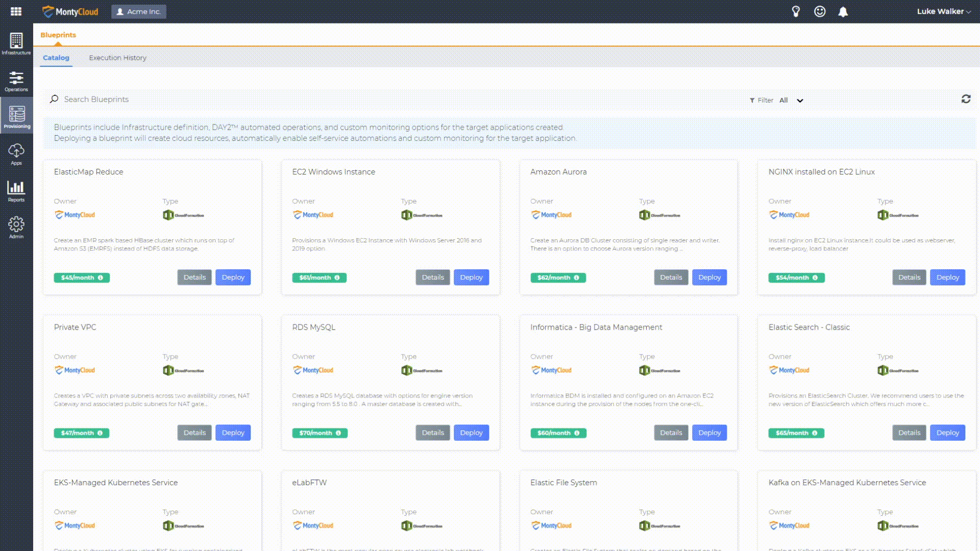
Task: View Details for RDS MySQL blueprint
Action: click(x=432, y=433)
